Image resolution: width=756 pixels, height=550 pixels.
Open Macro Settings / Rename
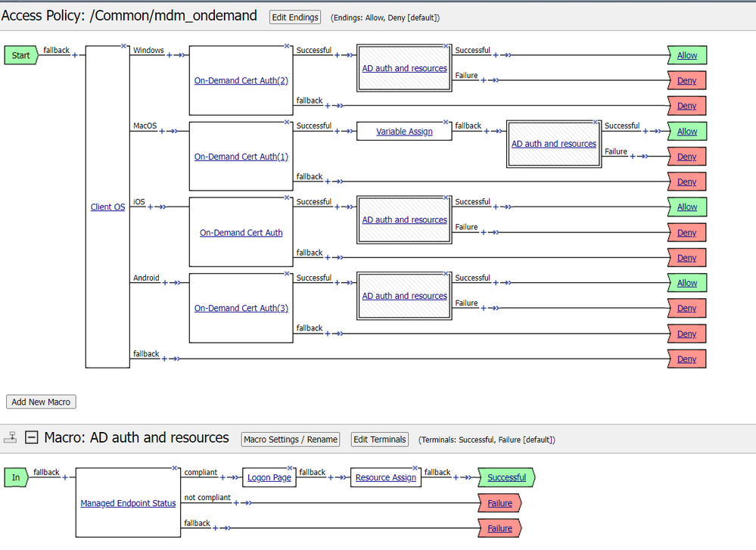tap(291, 439)
